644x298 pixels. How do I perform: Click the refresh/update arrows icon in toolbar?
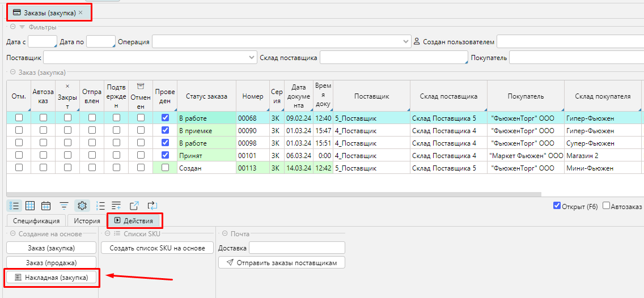(152, 206)
